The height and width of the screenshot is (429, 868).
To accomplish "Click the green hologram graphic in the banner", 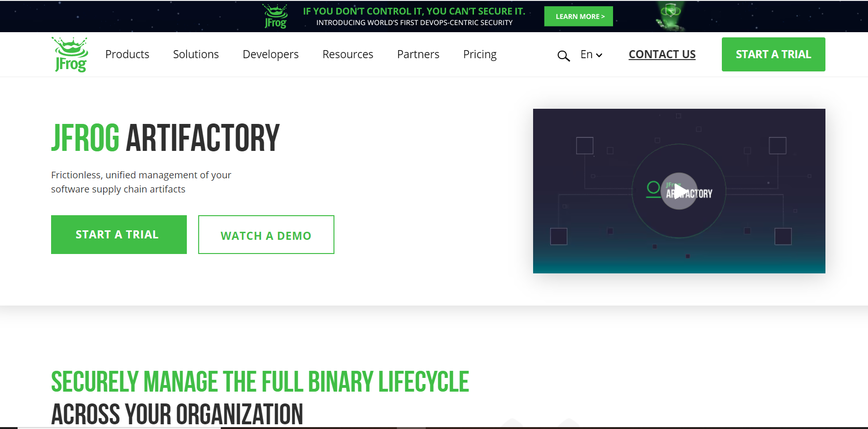I will (x=670, y=17).
